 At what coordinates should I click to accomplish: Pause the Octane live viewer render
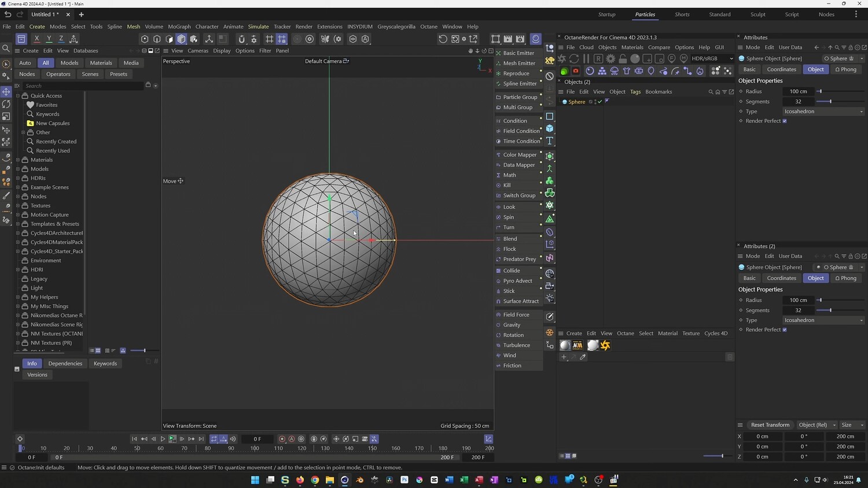(x=586, y=58)
